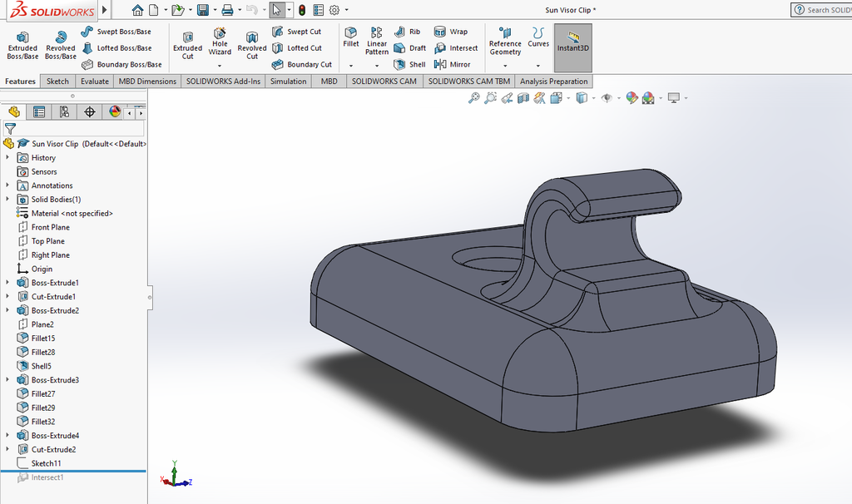This screenshot has height=504, width=852.
Task: Open the Evaluate tab
Action: tap(95, 82)
